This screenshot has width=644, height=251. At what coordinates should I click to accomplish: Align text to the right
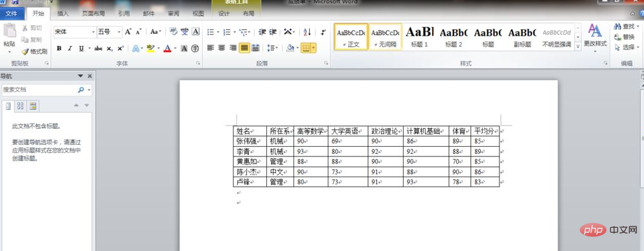[x=233, y=48]
